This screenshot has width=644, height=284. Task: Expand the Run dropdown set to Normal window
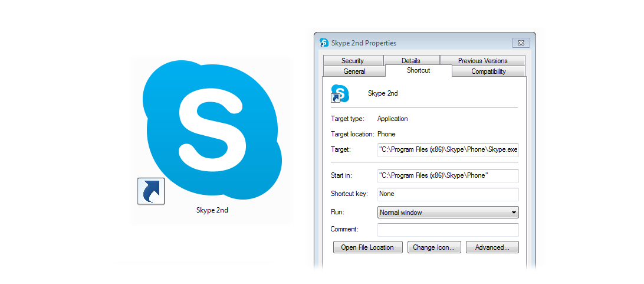pos(448,213)
